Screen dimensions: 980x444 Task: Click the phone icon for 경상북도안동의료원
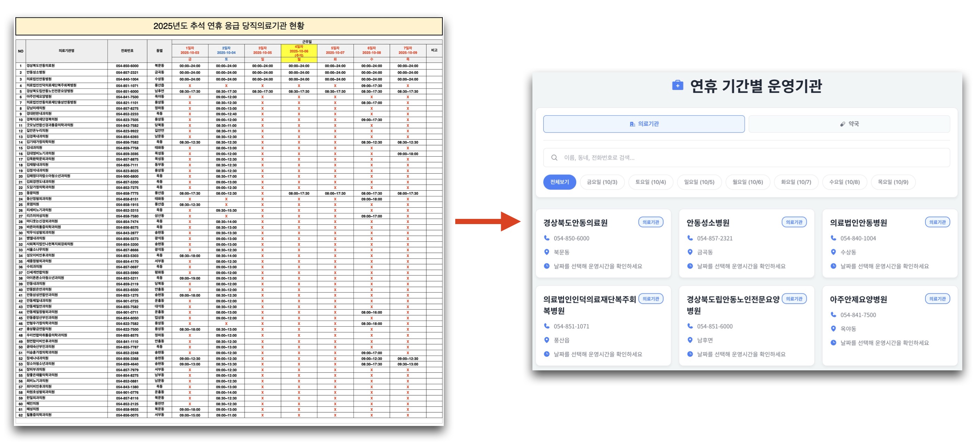(547, 238)
